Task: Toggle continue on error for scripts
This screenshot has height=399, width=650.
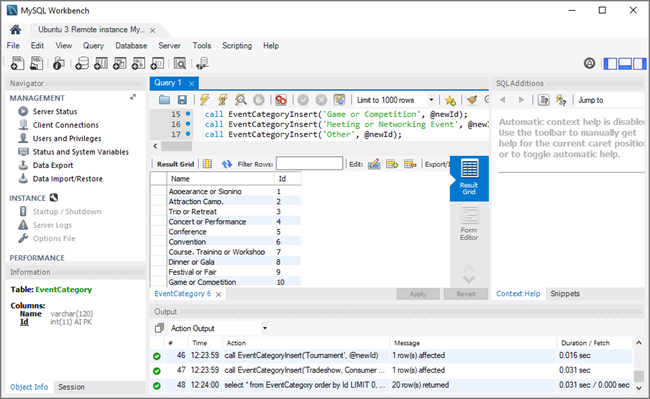Action: [281, 100]
